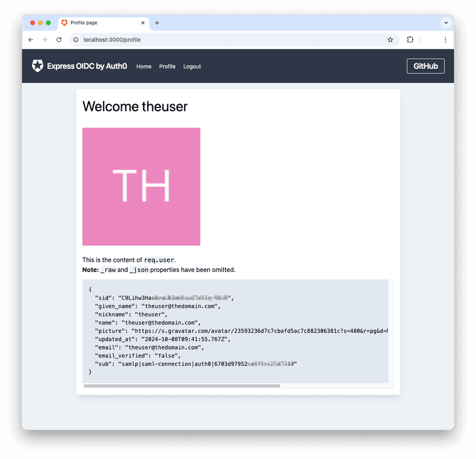This screenshot has height=459, width=476.
Task: Go back with the browser back arrow
Action: coord(30,40)
